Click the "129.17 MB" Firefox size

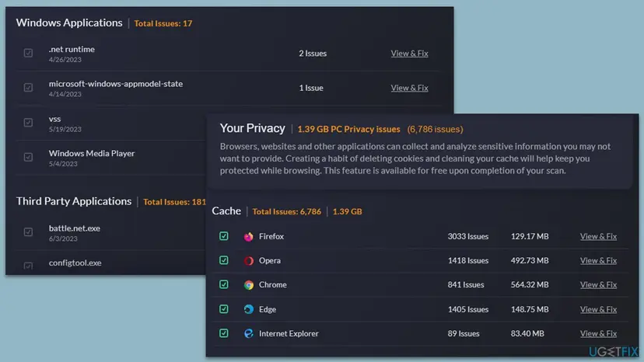(530, 236)
